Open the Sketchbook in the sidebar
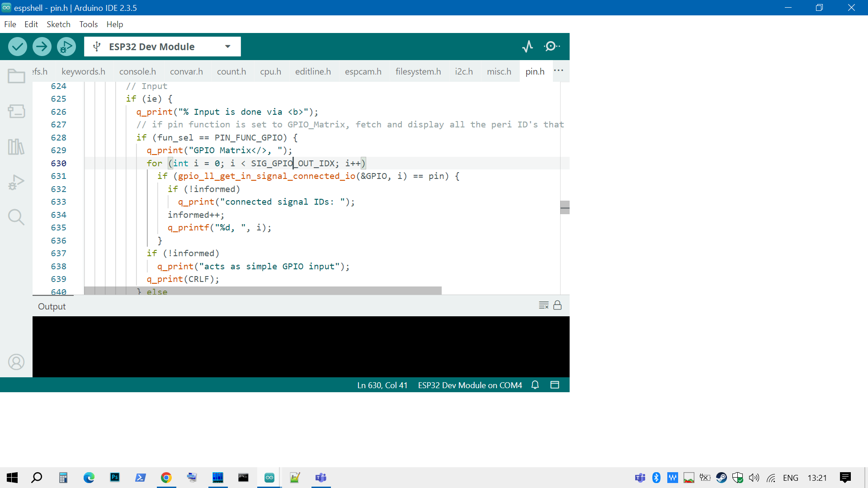The width and height of the screenshot is (868, 488). pyautogui.click(x=16, y=76)
